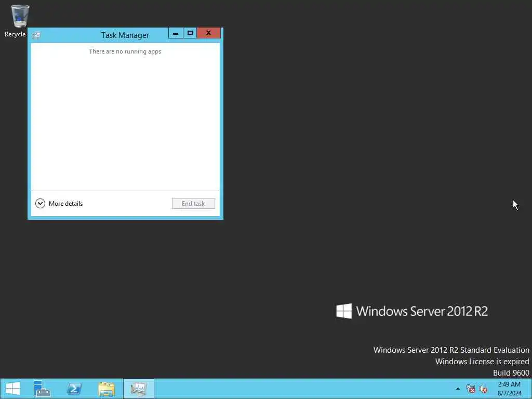Maximize the Task Manager window
The height and width of the screenshot is (399, 532).
tap(190, 33)
